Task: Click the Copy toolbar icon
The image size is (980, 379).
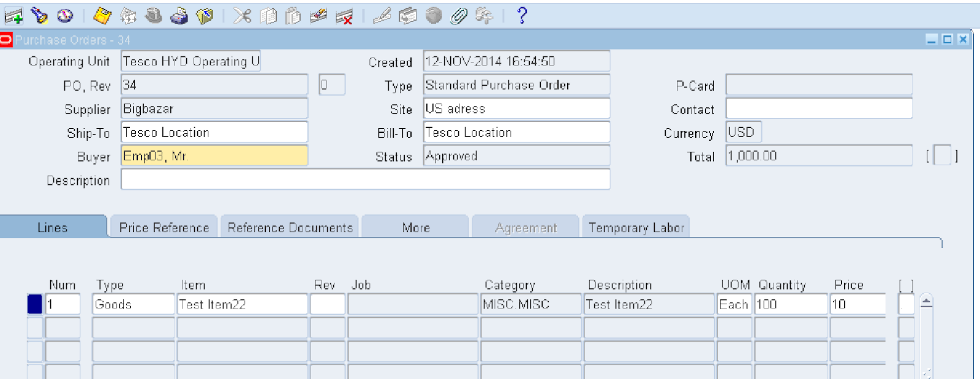Action: click(268, 16)
